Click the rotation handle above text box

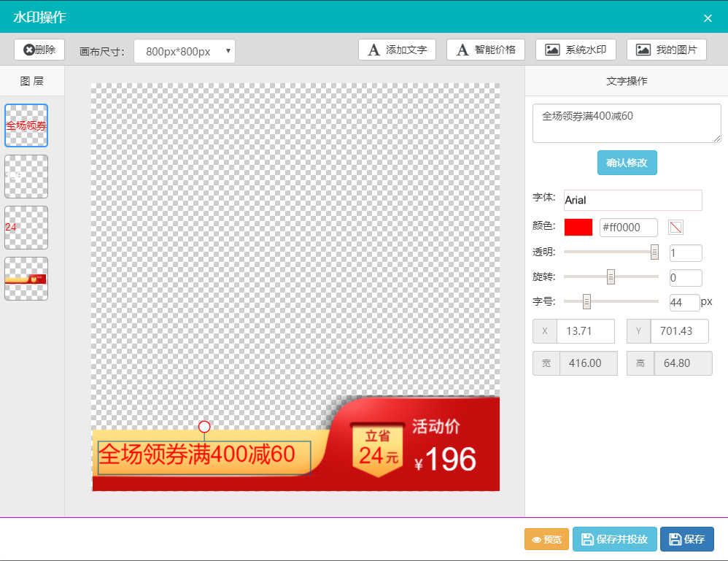[x=204, y=427]
